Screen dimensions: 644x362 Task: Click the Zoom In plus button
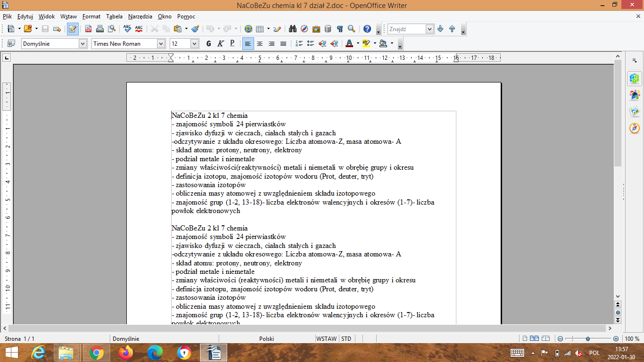616,338
